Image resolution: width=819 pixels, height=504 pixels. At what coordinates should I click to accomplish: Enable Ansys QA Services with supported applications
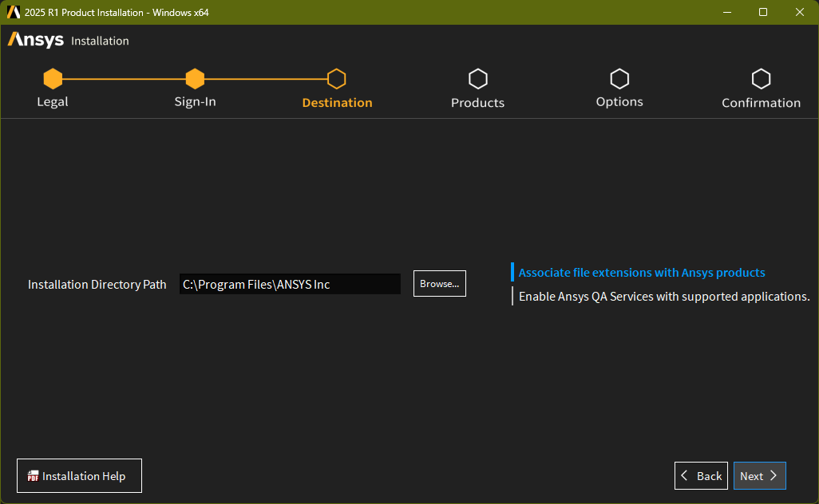point(663,297)
